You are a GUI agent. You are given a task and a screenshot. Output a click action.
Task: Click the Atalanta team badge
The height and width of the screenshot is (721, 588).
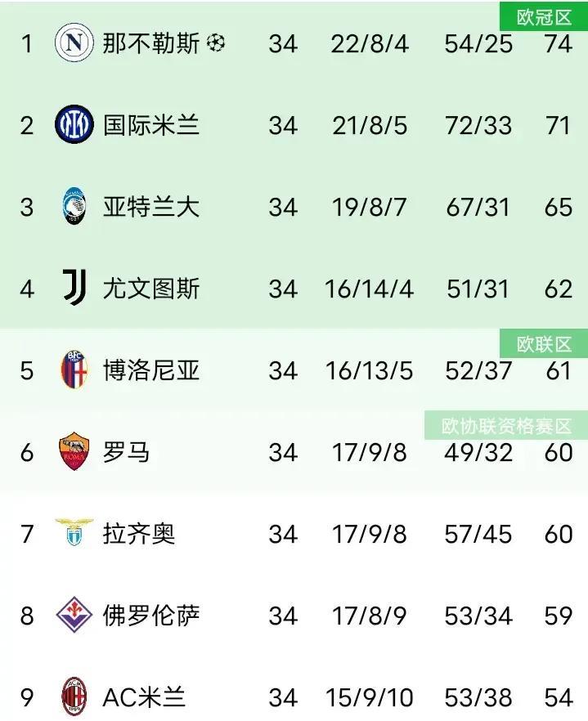pyautogui.click(x=74, y=206)
